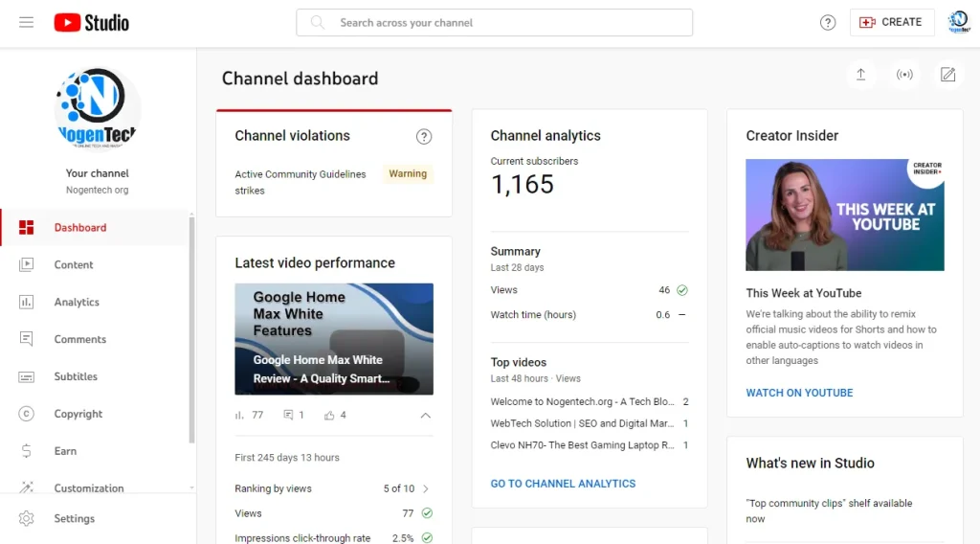Open the help question mark icon in header
This screenshot has height=544, width=980.
[828, 23]
